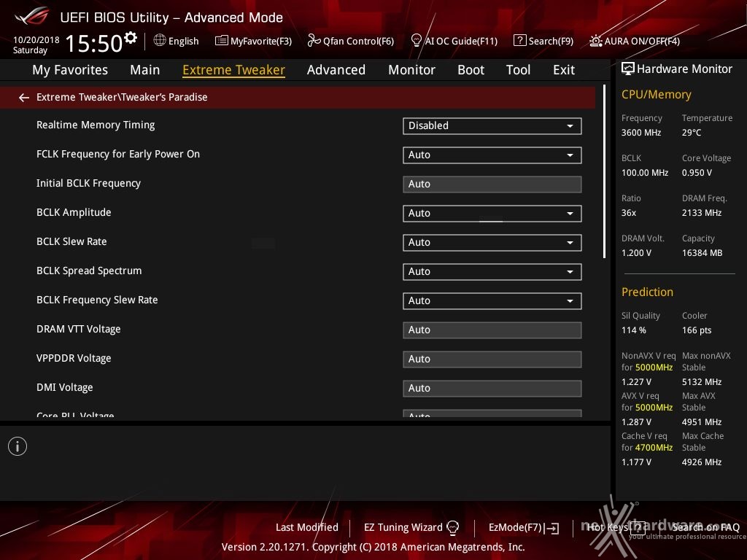Image resolution: width=747 pixels, height=560 pixels.
Task: Click the Hardware Monitor display icon
Action: pyautogui.click(x=628, y=69)
